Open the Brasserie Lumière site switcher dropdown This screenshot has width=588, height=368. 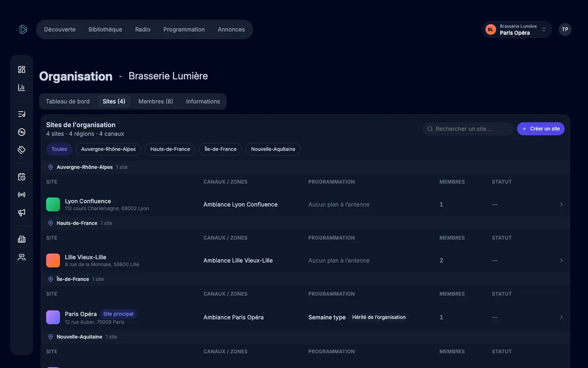tap(517, 29)
